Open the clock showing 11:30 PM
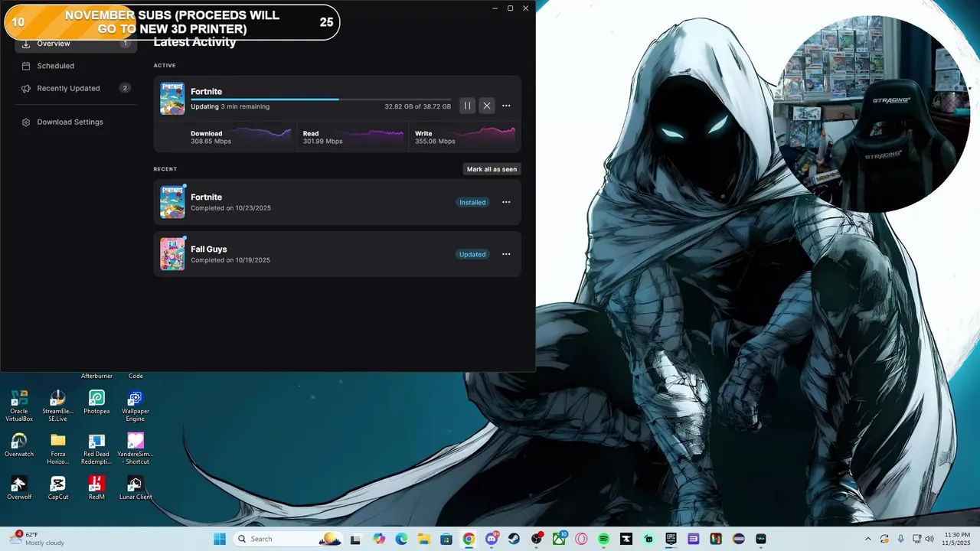 pyautogui.click(x=957, y=539)
